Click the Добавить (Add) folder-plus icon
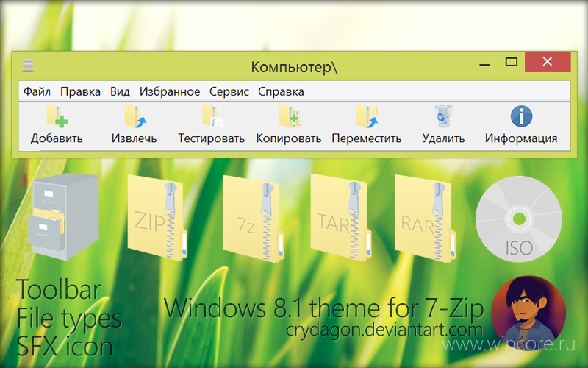The width and height of the screenshot is (588, 368). tap(57, 116)
